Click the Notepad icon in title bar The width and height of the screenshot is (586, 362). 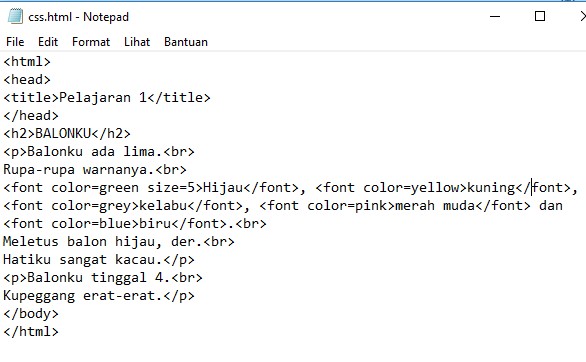15,16
